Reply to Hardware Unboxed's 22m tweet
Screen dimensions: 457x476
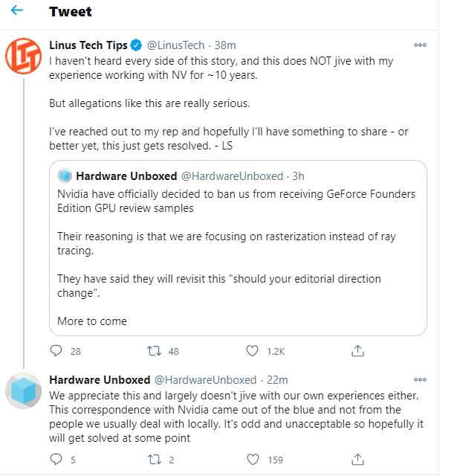point(56,460)
